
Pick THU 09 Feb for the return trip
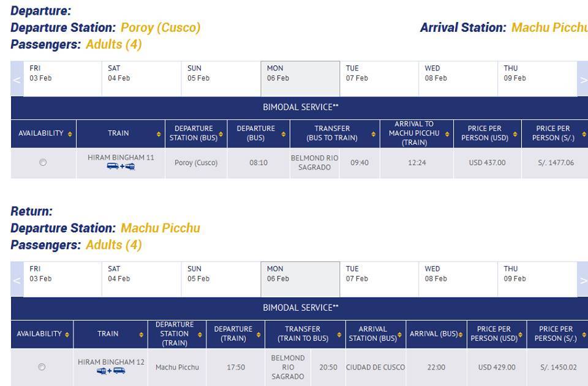tap(537, 280)
